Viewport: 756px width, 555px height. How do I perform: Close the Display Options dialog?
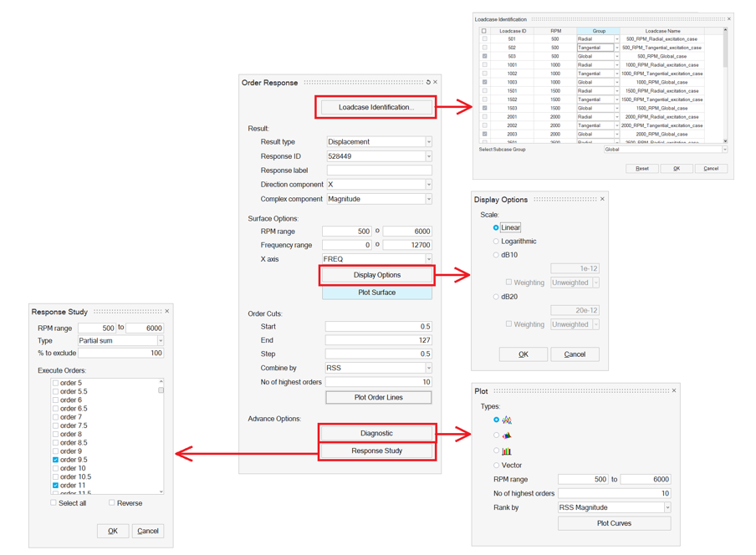[602, 200]
